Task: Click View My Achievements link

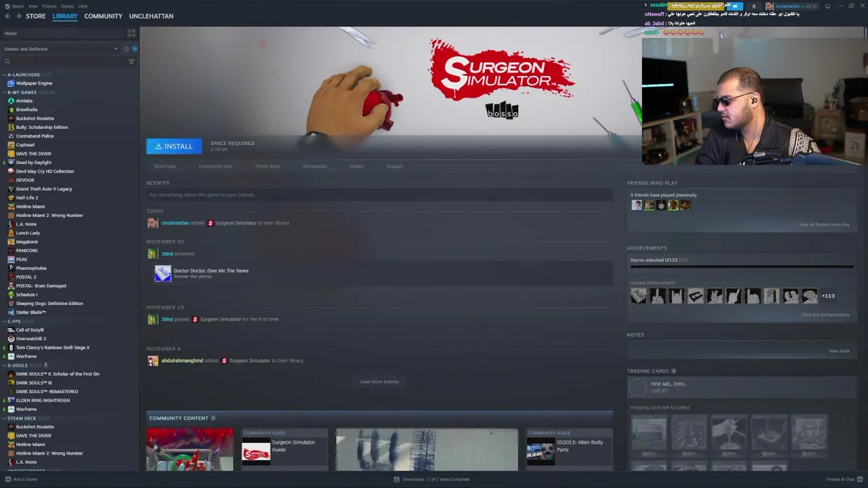Action: click(x=825, y=314)
